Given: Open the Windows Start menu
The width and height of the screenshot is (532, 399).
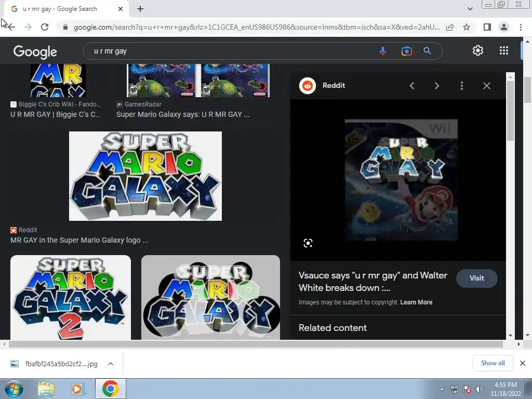Looking at the screenshot, I should (x=13, y=389).
